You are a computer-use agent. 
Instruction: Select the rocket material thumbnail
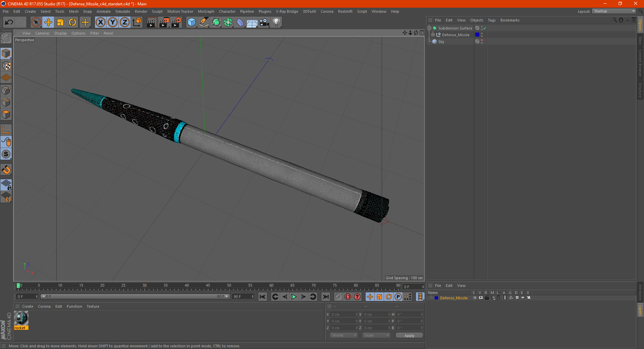(21, 318)
